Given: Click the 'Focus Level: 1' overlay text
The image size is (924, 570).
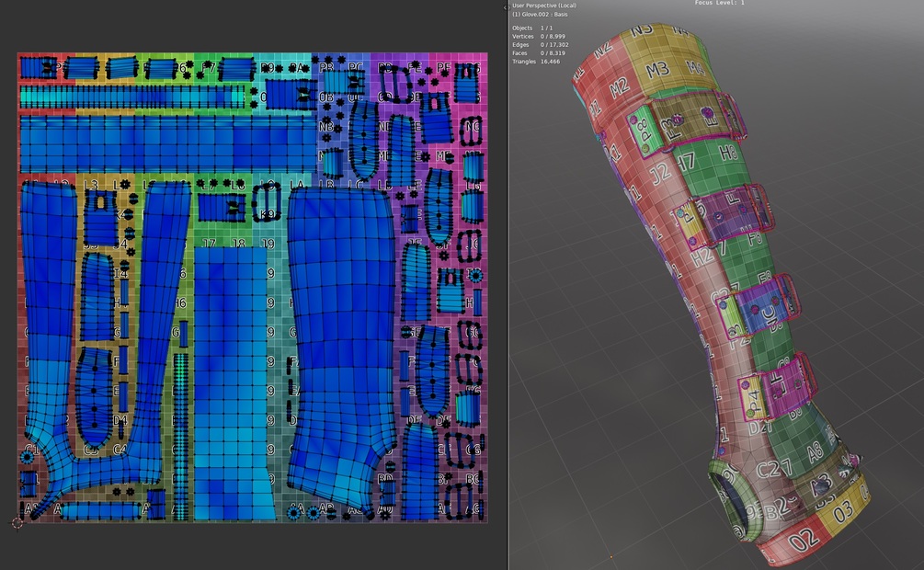Looking at the screenshot, I should pyautogui.click(x=719, y=3).
